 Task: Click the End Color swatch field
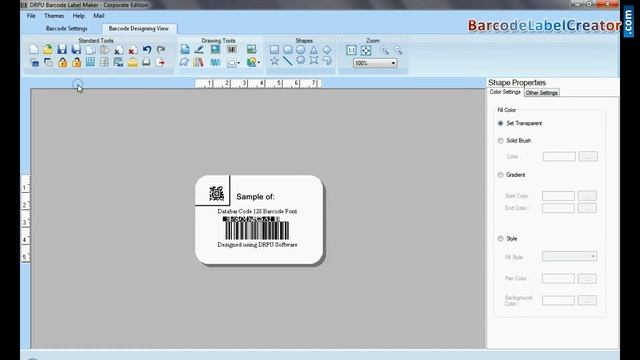click(558, 208)
